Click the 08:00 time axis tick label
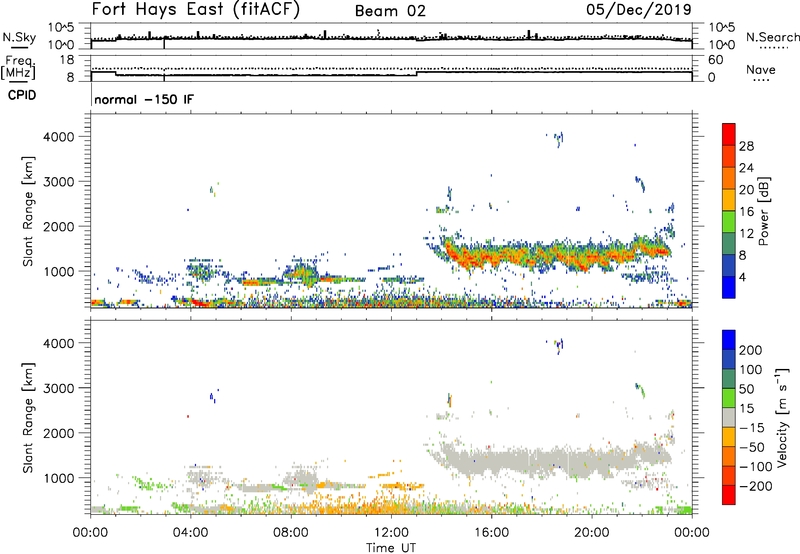This screenshot has height=554, width=800. pyautogui.click(x=291, y=533)
